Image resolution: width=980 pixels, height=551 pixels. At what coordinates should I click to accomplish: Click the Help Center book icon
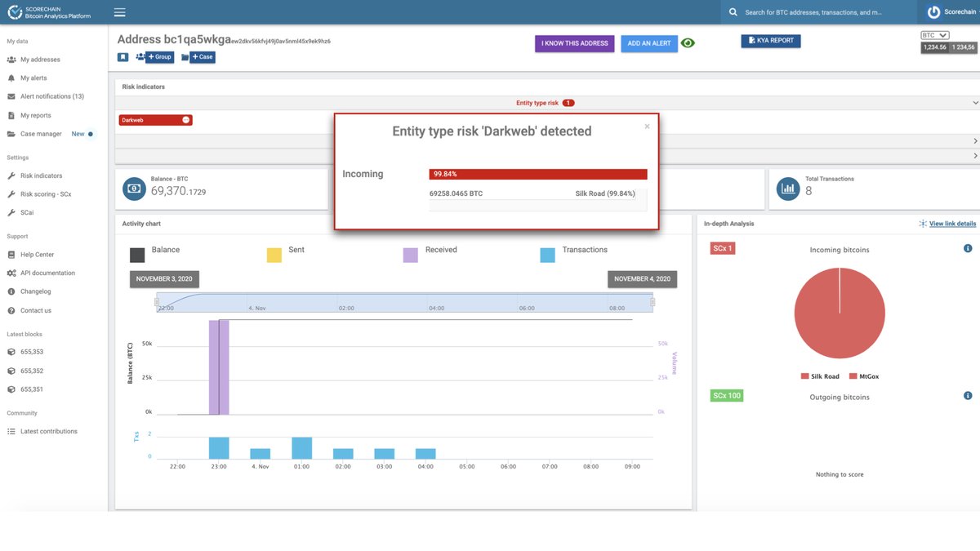pos(11,255)
